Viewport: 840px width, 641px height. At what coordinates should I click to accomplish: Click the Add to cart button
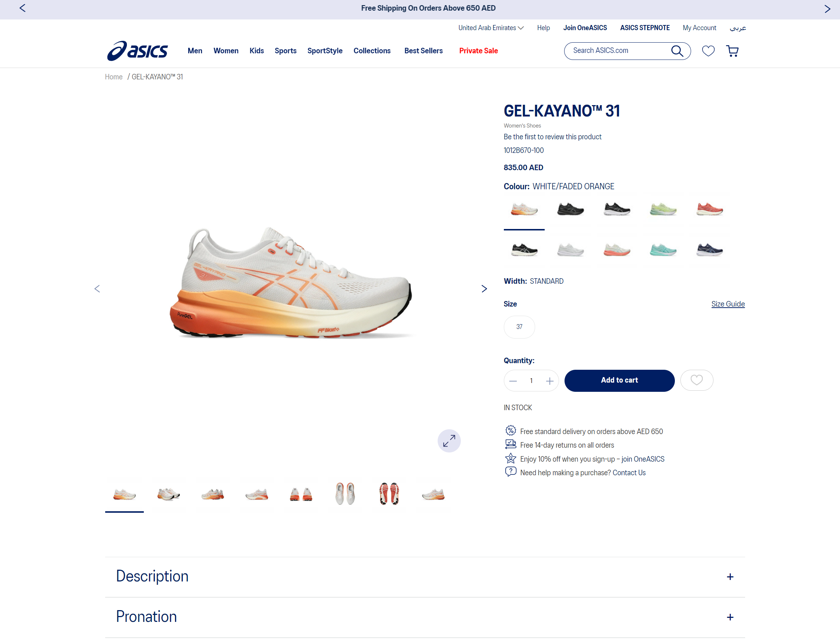pos(619,380)
